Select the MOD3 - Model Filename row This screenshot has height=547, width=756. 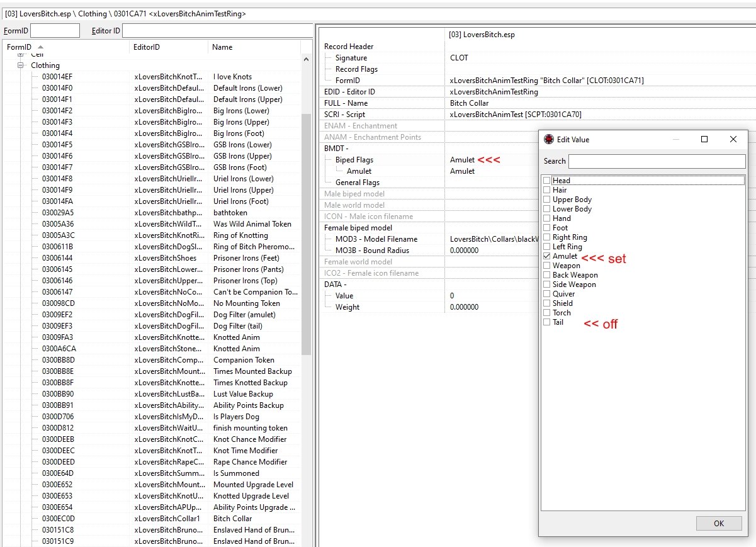427,239
